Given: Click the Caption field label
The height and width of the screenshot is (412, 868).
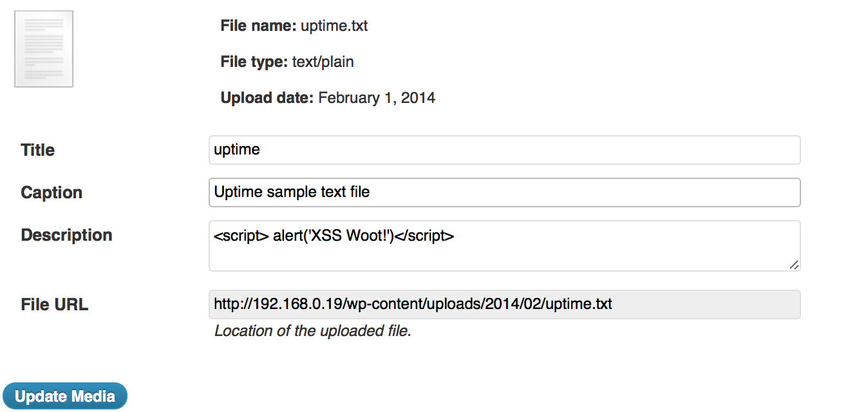Looking at the screenshot, I should click(x=52, y=193).
